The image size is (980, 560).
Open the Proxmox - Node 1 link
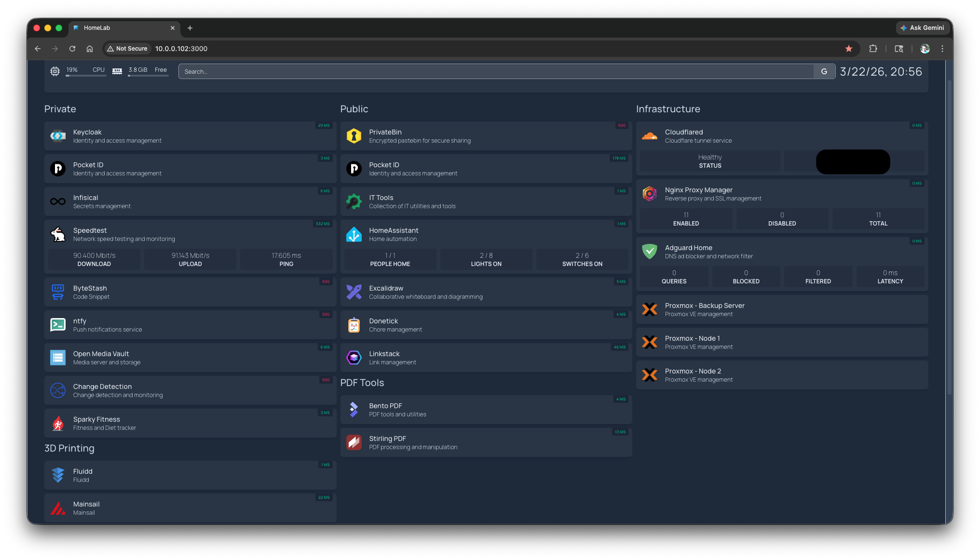tap(692, 338)
